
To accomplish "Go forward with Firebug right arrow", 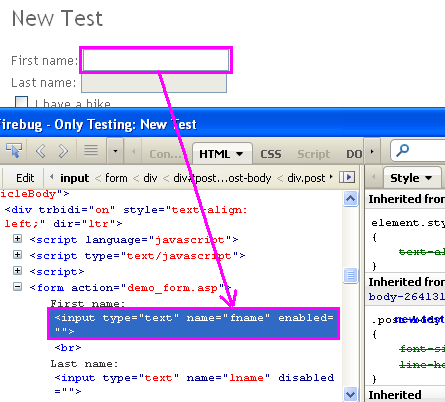I will coord(63,151).
